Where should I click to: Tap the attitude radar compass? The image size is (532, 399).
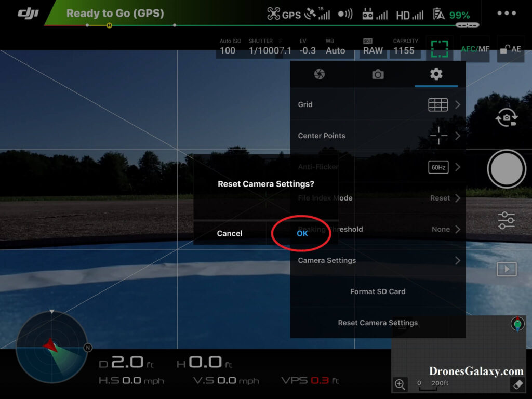pos(51,347)
